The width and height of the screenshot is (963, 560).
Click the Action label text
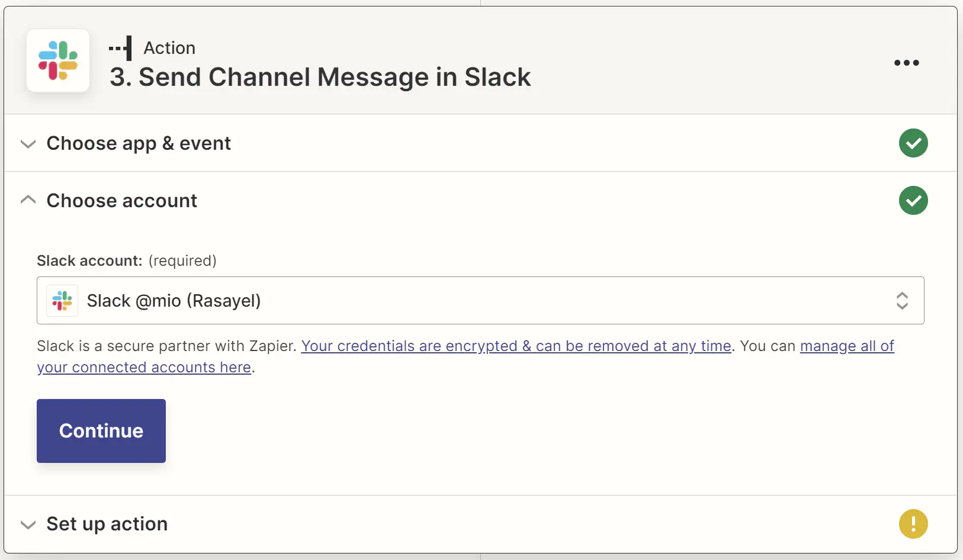tap(169, 48)
